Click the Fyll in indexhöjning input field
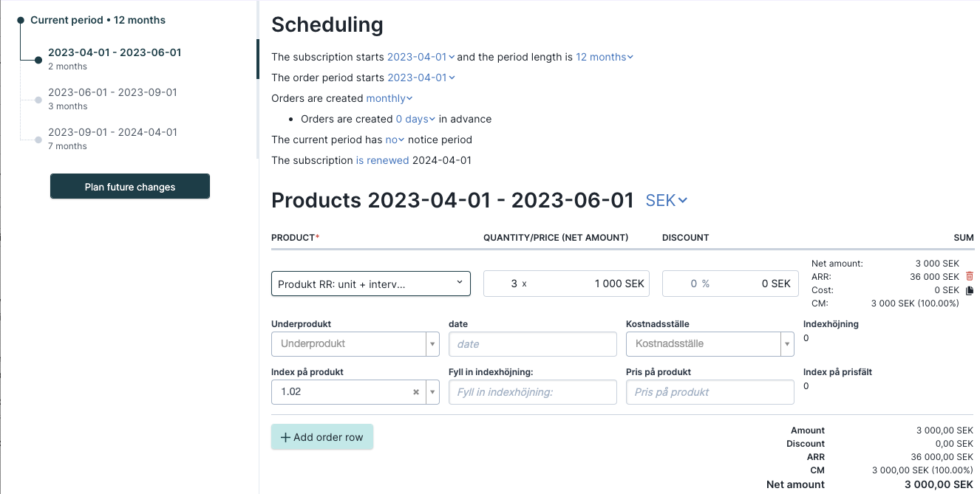The height and width of the screenshot is (494, 980). click(x=533, y=392)
